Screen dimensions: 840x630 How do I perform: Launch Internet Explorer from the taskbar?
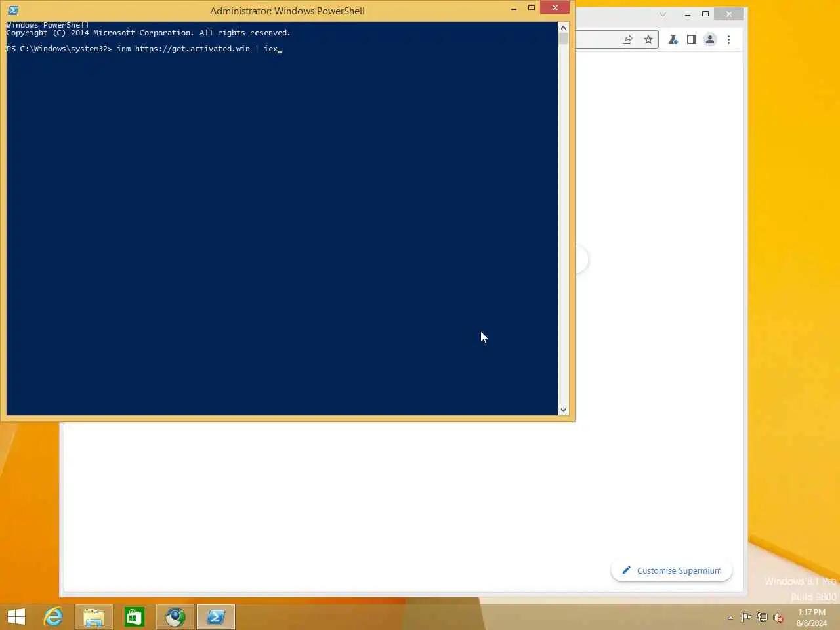(53, 617)
